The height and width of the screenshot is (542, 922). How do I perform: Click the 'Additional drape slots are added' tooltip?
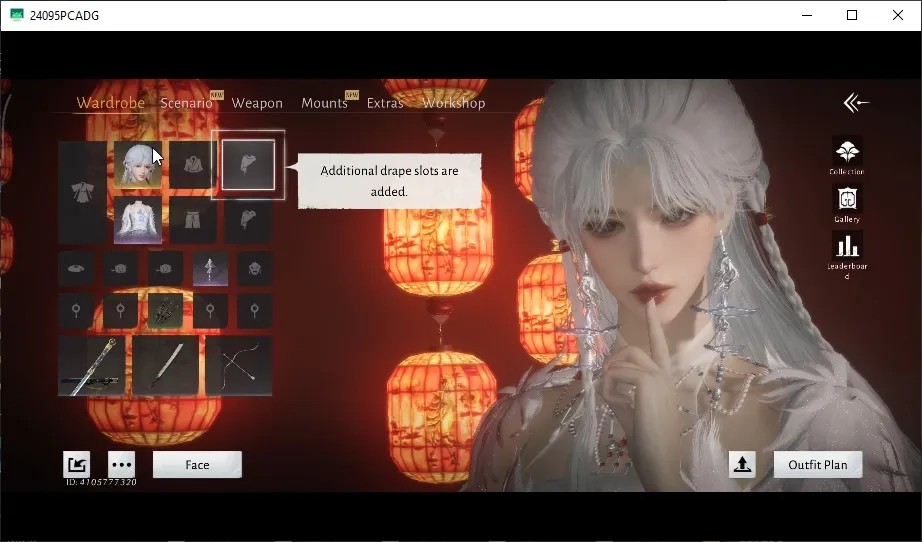click(x=389, y=181)
